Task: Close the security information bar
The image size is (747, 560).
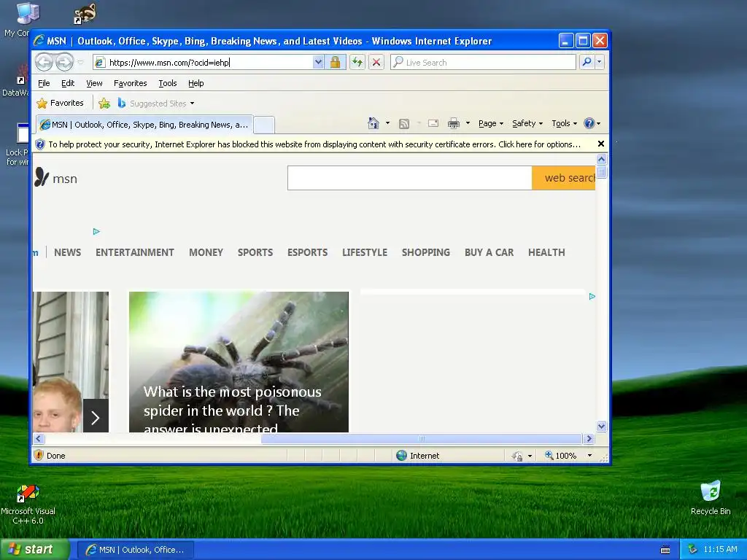Action: [x=601, y=144]
